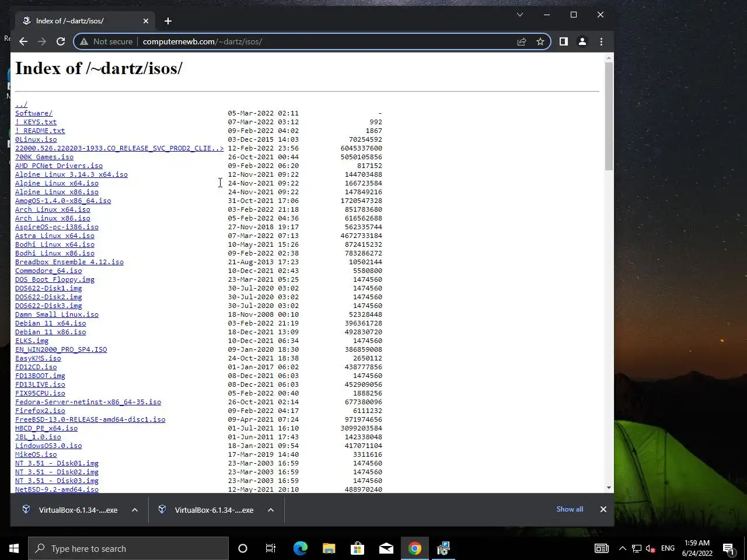Show hidden system tray icons
The image size is (747, 560).
[622, 548]
